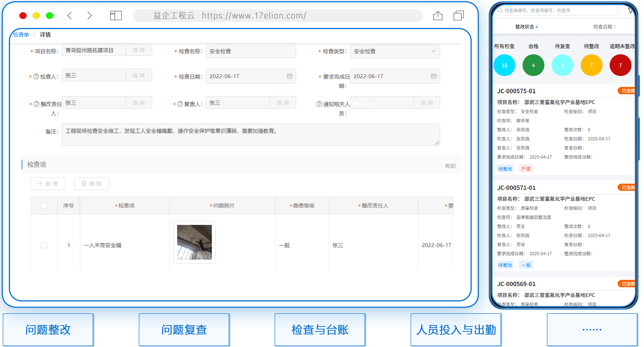Click the cyan 所有检查 circle showing 18
This screenshot has width=644, height=347.
click(x=505, y=65)
